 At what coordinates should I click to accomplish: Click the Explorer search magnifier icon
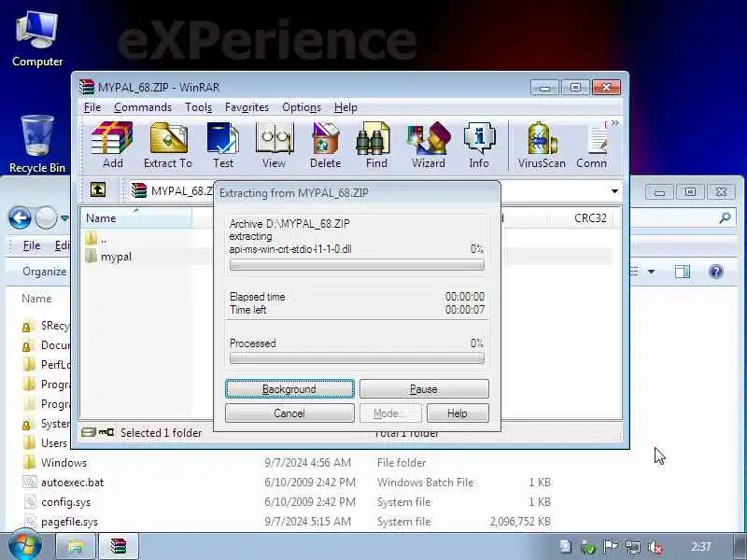pos(726,218)
